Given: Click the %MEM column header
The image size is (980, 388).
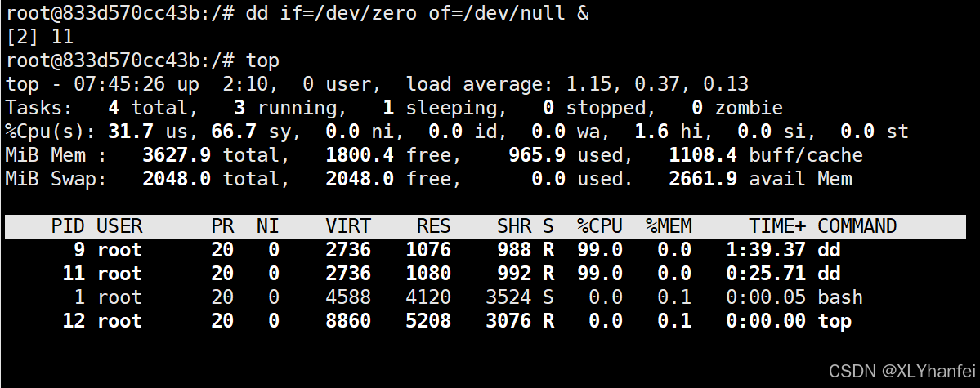Looking at the screenshot, I should 669,225.
